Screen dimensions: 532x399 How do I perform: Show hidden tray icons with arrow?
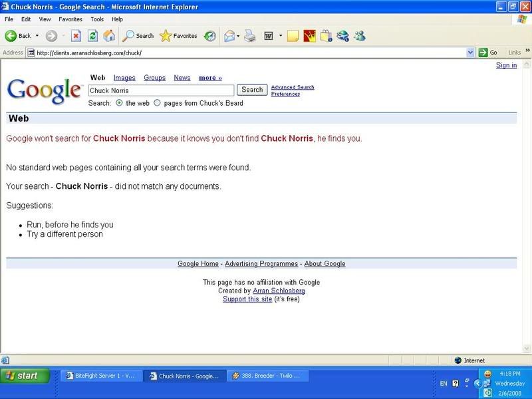pos(477,384)
